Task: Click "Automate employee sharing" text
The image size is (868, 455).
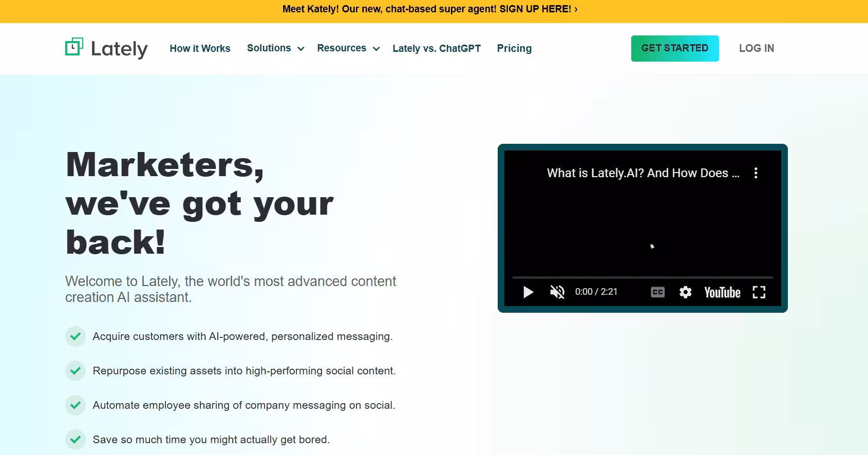Action: coord(244,405)
